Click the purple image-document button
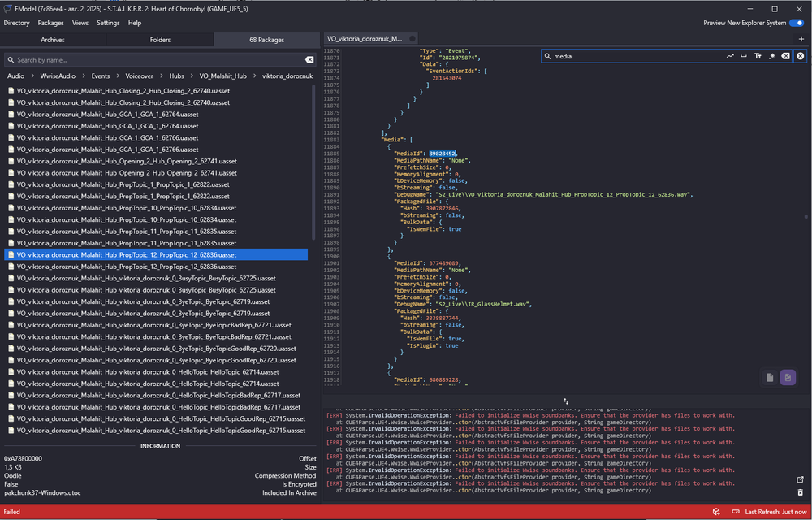This screenshot has height=520, width=812. [x=788, y=378]
